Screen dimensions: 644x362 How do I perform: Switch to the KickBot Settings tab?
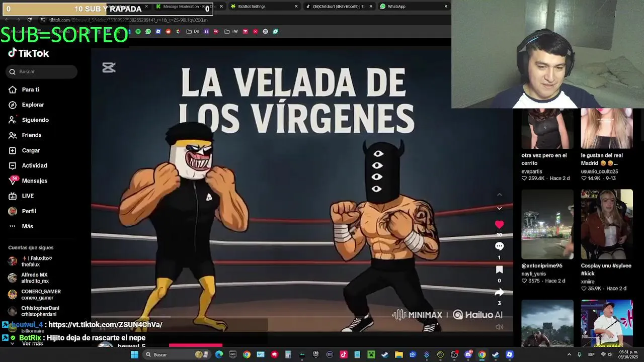pos(252,7)
